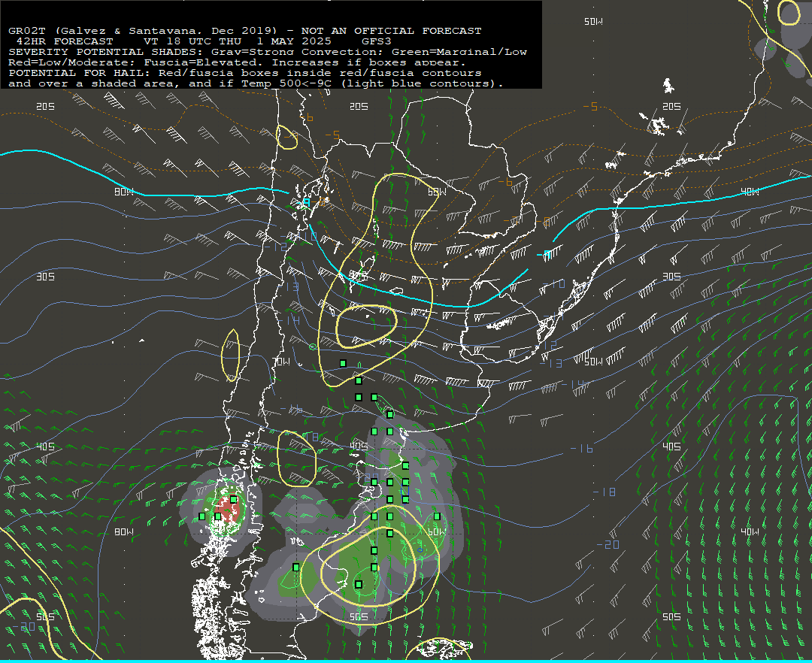Click the small blue circle inside the green contour near 60W
The width and height of the screenshot is (812, 663).
[420, 550]
